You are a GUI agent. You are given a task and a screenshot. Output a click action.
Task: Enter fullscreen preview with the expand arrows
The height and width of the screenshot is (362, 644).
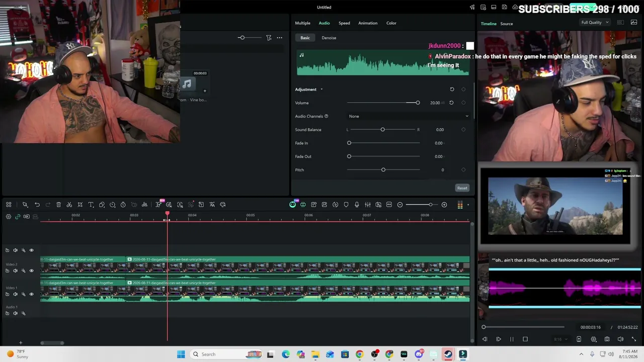[634, 339]
